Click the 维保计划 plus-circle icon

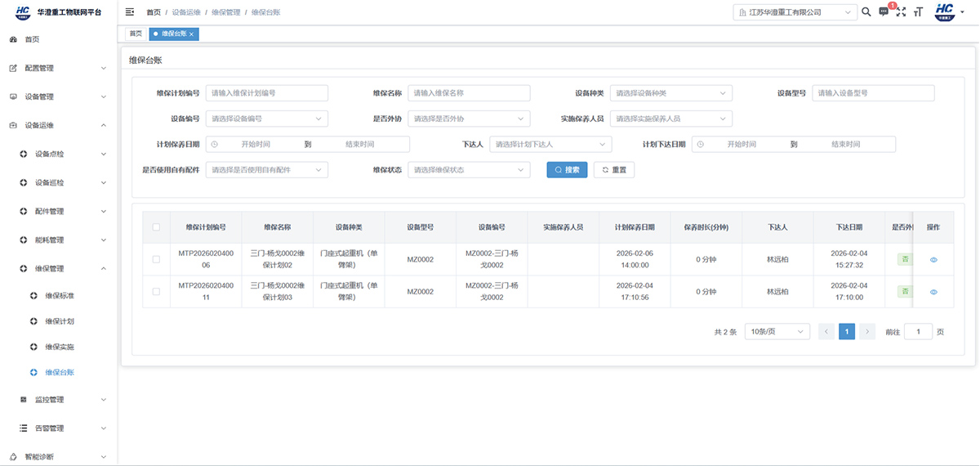click(33, 321)
